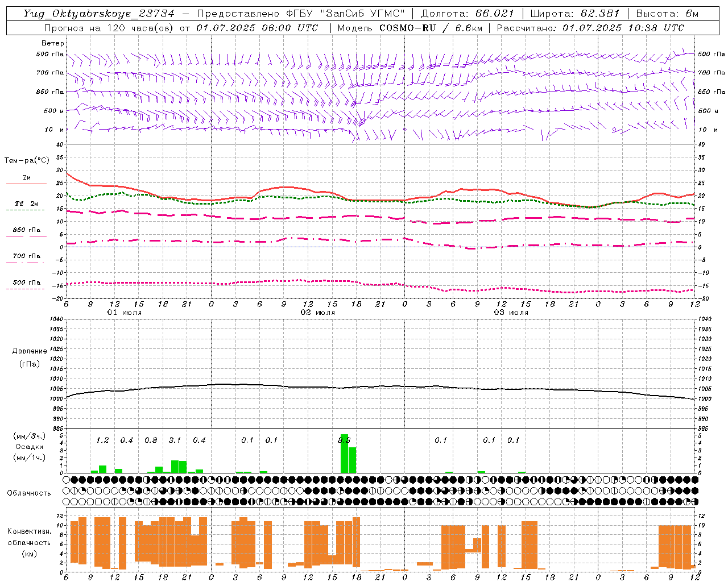728x582 pixels.
Task: Click the tallest green precipitation bar
Action: tap(344, 454)
